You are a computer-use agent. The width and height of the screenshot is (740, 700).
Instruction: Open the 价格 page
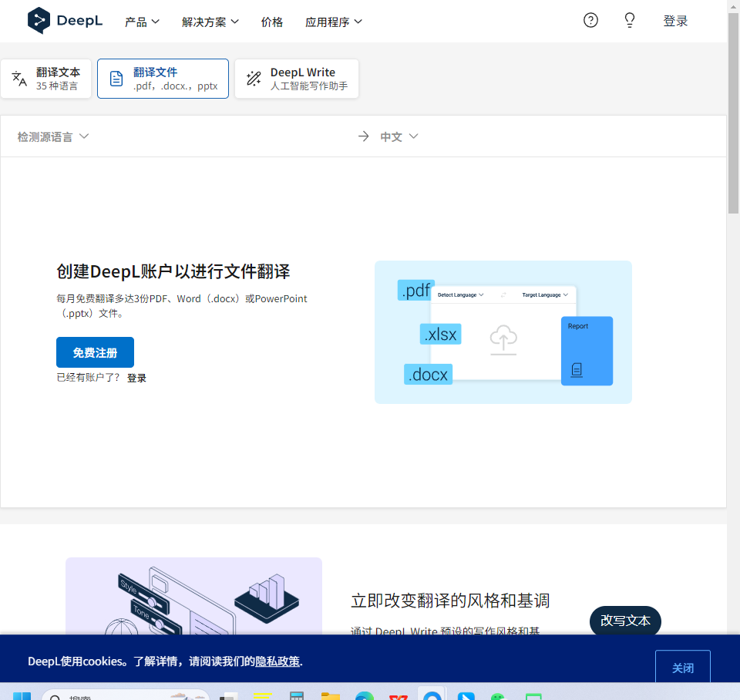click(x=272, y=22)
